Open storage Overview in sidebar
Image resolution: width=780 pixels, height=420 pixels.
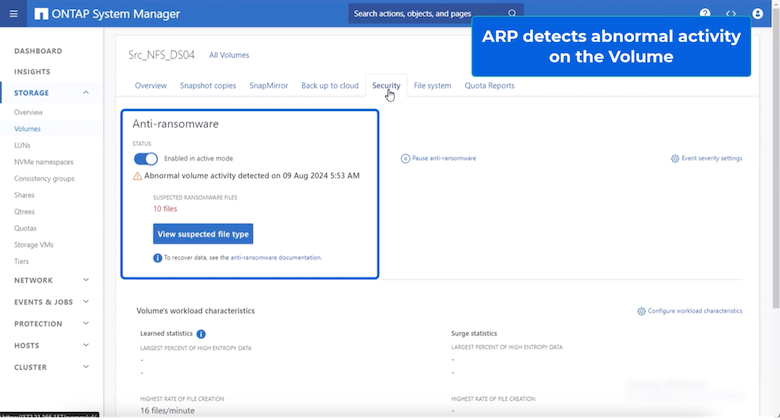click(28, 112)
